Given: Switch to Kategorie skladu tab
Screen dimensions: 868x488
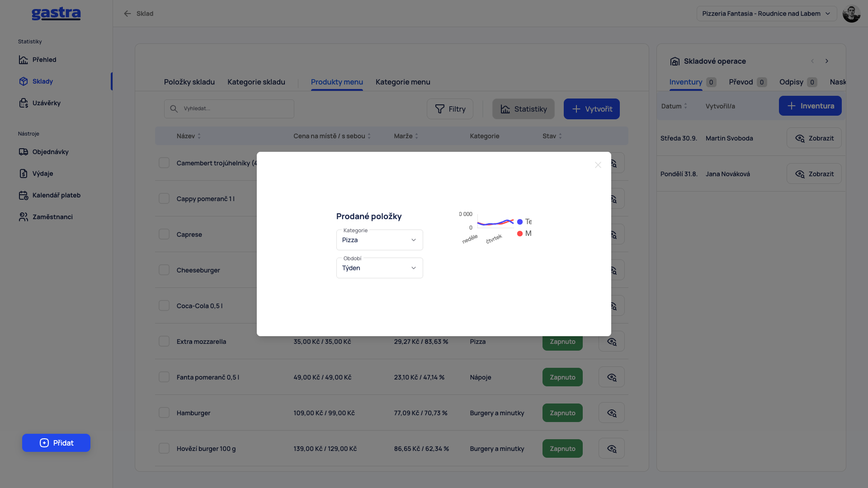Looking at the screenshot, I should [x=256, y=82].
